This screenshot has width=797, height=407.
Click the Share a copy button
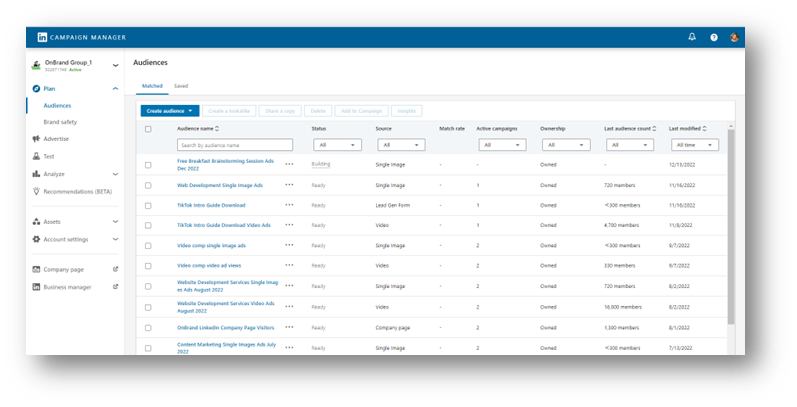[280, 111]
